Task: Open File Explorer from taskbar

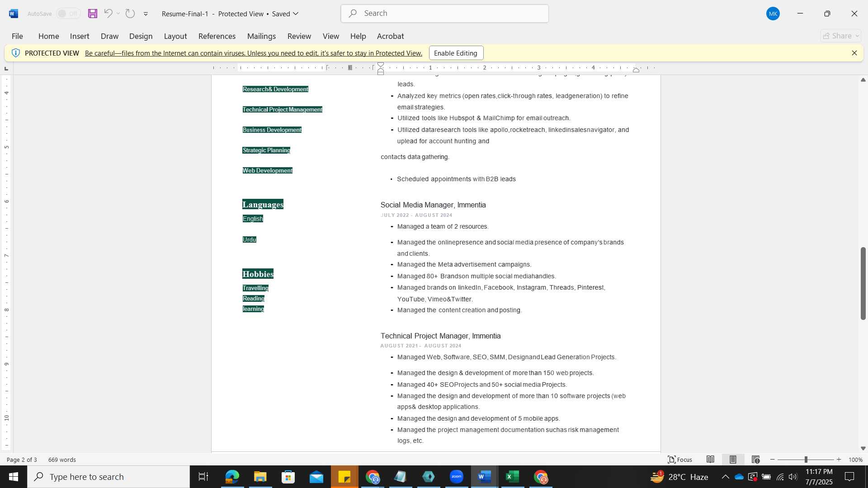Action: [x=260, y=477]
